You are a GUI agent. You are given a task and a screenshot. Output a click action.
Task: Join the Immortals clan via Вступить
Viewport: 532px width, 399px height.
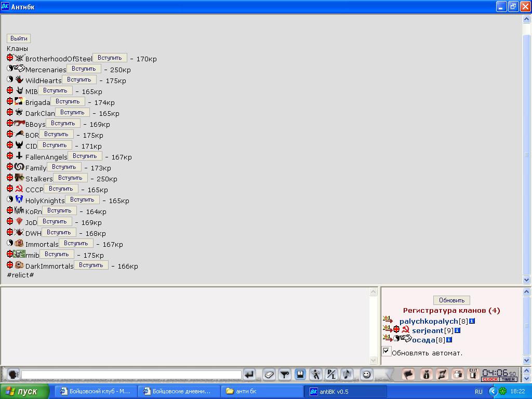point(76,243)
